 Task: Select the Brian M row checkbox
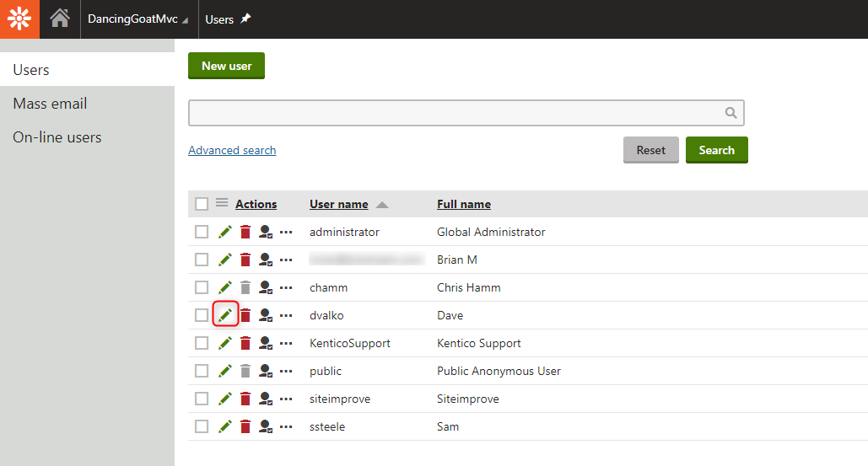[x=202, y=260]
